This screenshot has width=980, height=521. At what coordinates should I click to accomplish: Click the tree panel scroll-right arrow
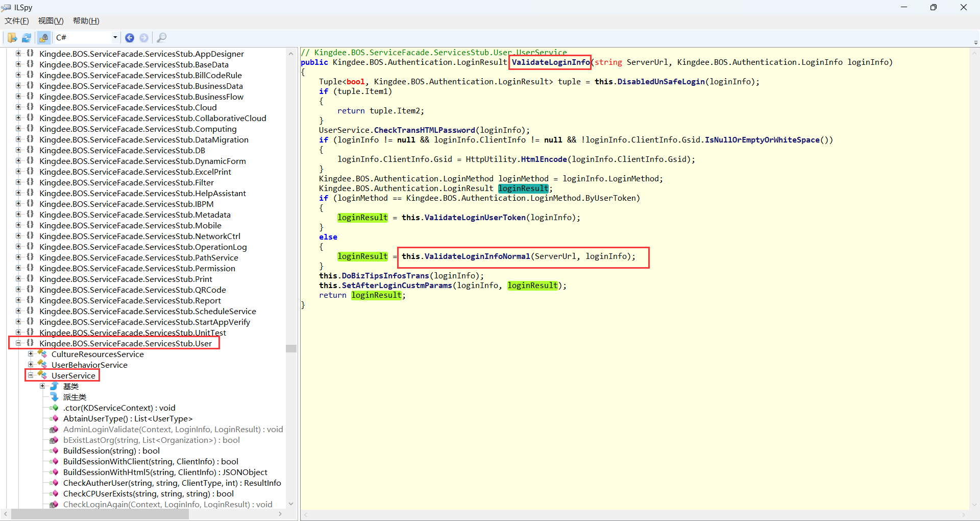tap(280, 514)
